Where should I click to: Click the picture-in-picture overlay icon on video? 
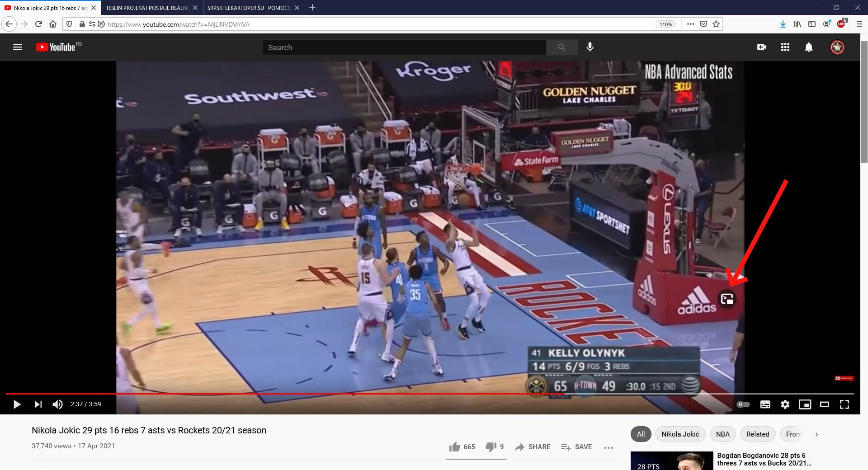point(727,299)
